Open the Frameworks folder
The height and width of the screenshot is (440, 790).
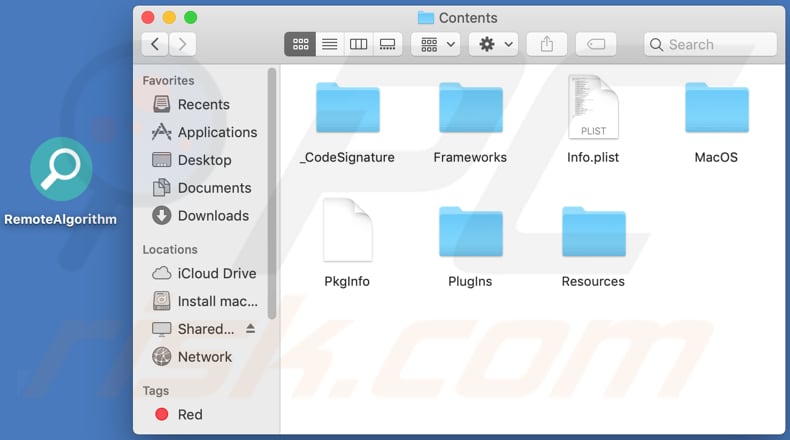[x=470, y=109]
